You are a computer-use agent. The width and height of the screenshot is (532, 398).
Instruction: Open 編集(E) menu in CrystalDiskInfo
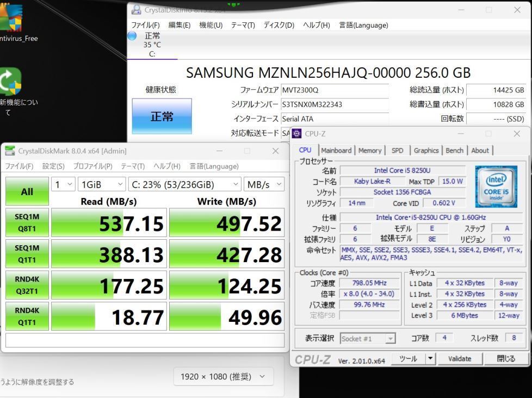pyautogui.click(x=180, y=25)
